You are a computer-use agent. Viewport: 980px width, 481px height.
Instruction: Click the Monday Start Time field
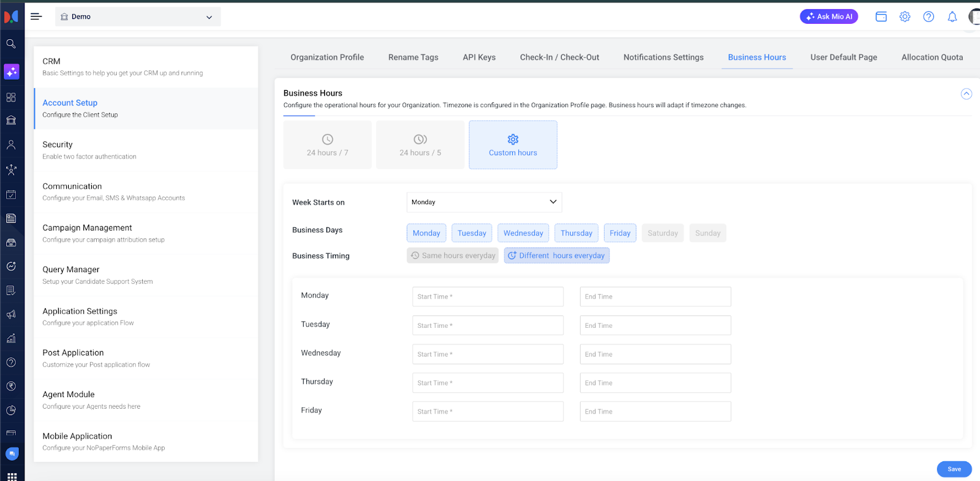tap(488, 297)
